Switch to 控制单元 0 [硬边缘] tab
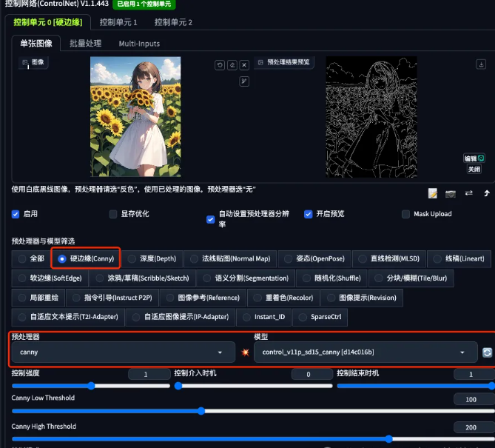This screenshot has width=495, height=448. 48,22
